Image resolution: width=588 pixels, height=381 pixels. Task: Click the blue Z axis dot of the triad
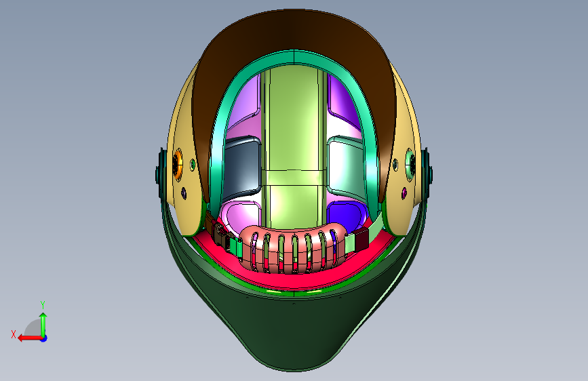pyautogui.click(x=44, y=338)
